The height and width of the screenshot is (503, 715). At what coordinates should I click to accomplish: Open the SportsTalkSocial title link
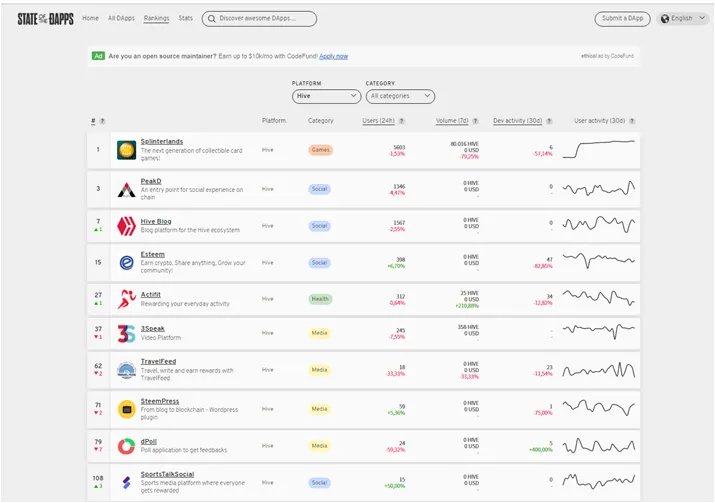pyautogui.click(x=167, y=474)
